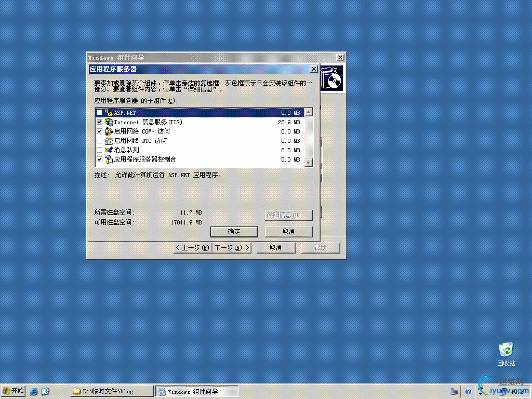Click the second quick launch icon
This screenshot has width=532, height=399.
point(45,392)
